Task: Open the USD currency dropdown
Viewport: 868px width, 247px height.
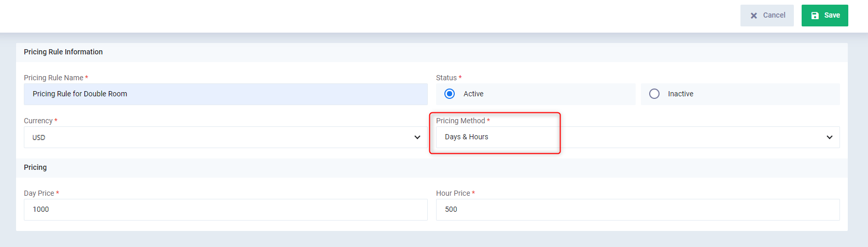Action: click(x=226, y=137)
